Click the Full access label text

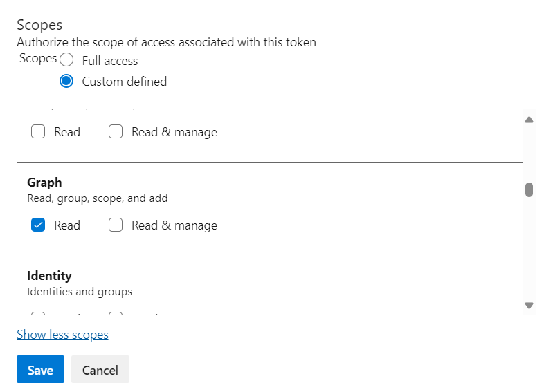[109, 61]
